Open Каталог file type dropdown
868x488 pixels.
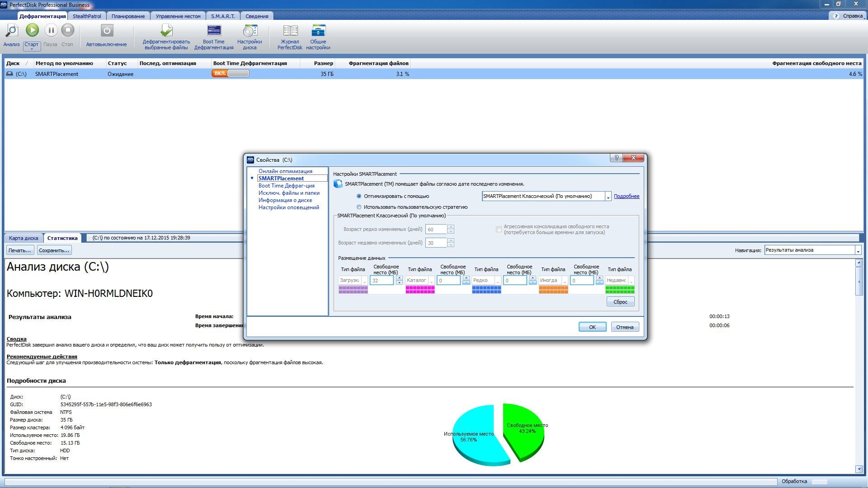tap(431, 281)
